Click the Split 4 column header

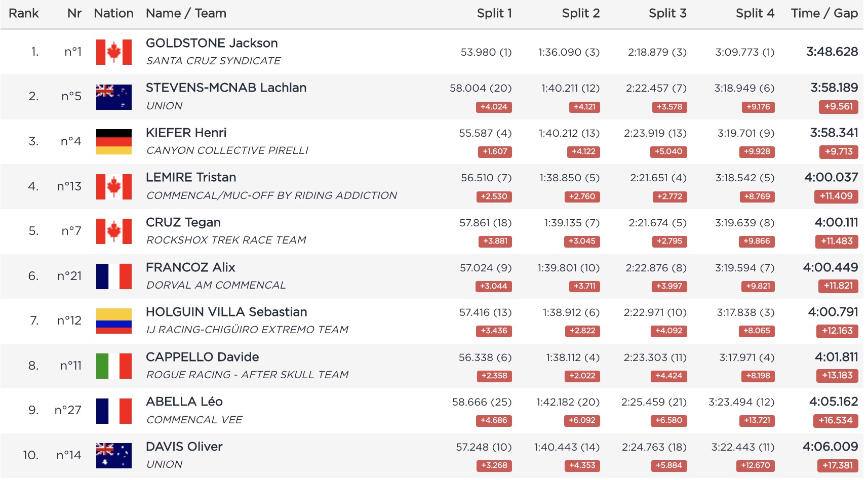(755, 14)
